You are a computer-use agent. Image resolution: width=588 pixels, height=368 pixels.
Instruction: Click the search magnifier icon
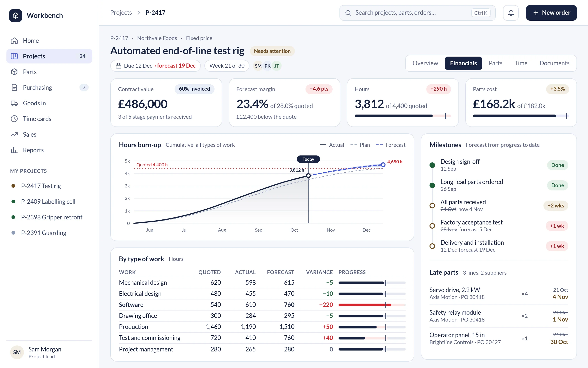[x=348, y=13]
